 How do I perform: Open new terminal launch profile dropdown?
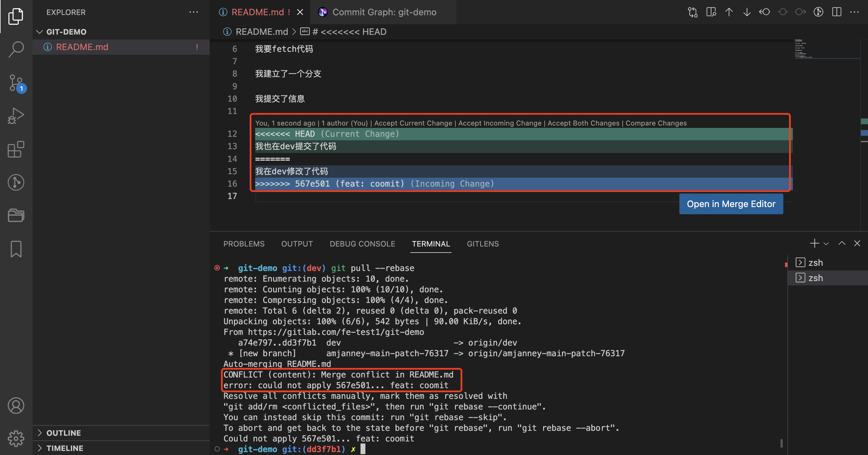826,243
